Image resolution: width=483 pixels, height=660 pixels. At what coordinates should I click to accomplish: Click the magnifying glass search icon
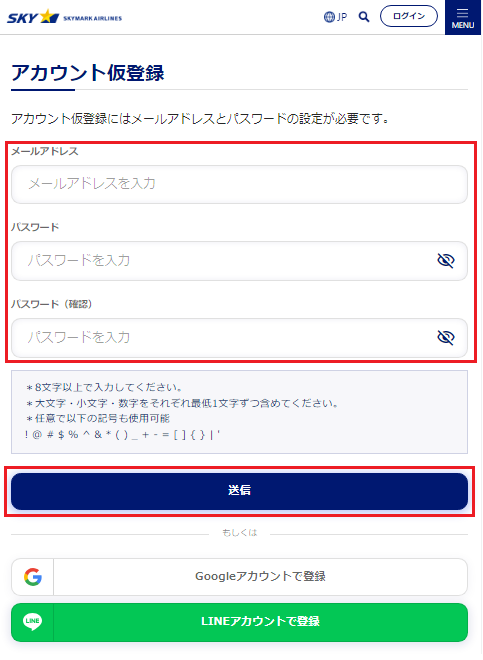click(x=364, y=17)
